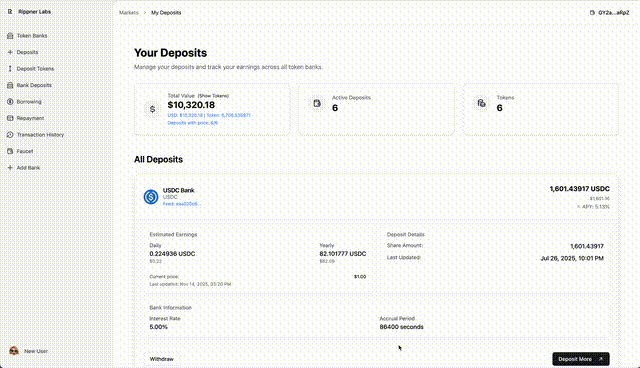Click the 1,601.43917 USDC balance amount

coord(580,189)
